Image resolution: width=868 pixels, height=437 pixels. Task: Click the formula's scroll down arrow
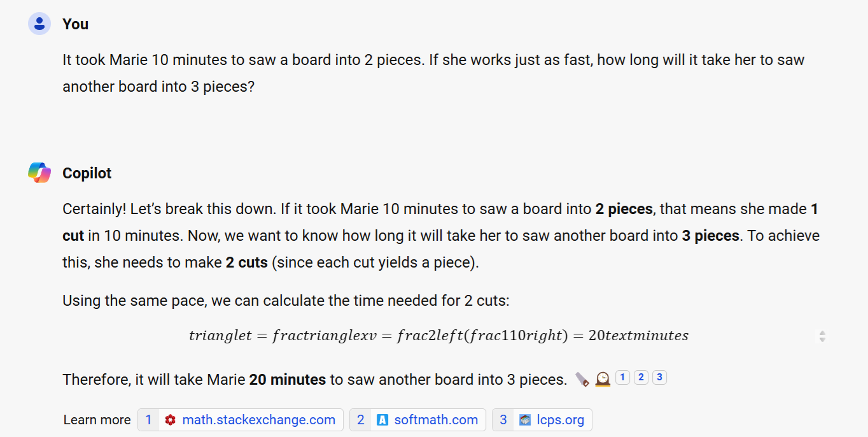coord(822,340)
